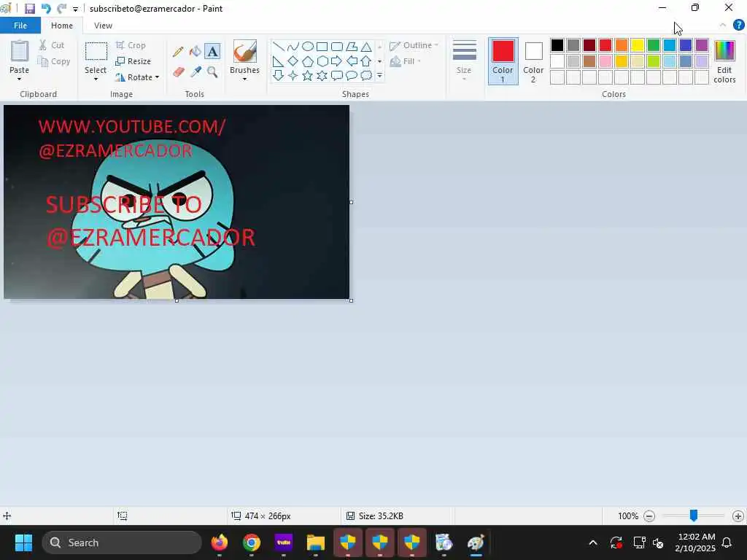Switch to the View tab

(x=103, y=26)
